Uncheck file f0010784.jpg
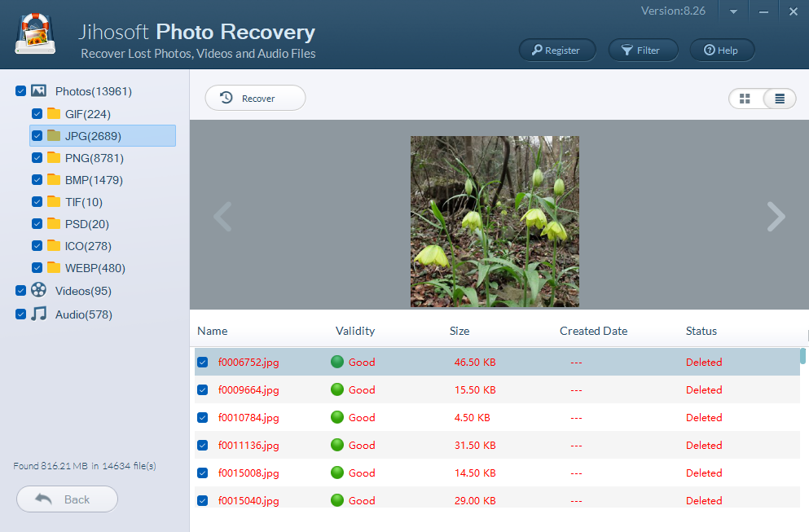Image resolution: width=809 pixels, height=532 pixels. point(203,417)
